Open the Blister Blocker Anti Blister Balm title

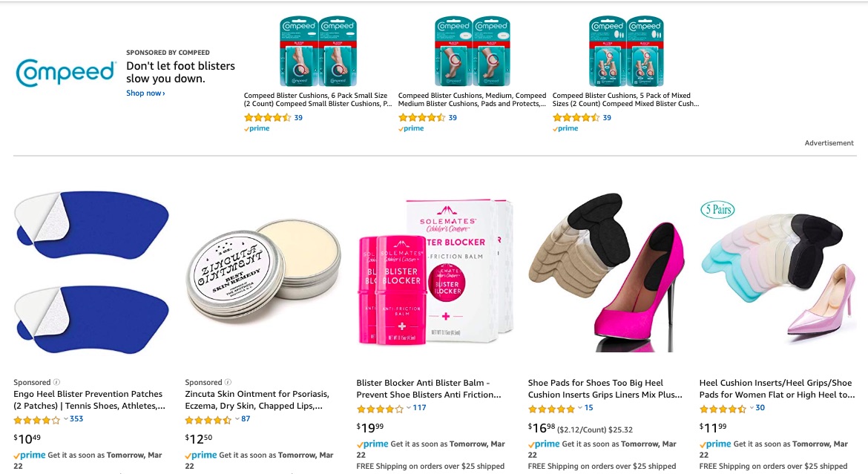point(429,389)
